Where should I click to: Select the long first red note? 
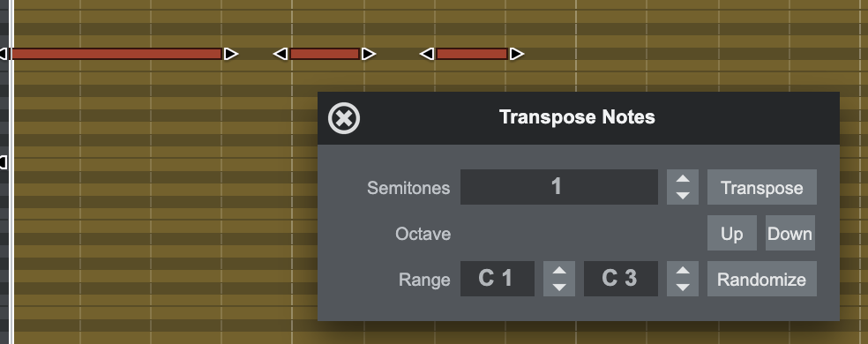click(116, 54)
